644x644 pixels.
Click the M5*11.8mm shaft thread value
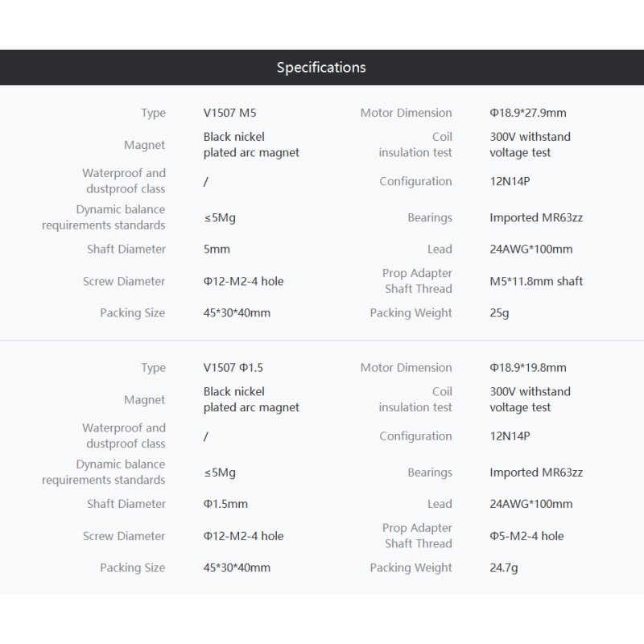[x=536, y=281]
